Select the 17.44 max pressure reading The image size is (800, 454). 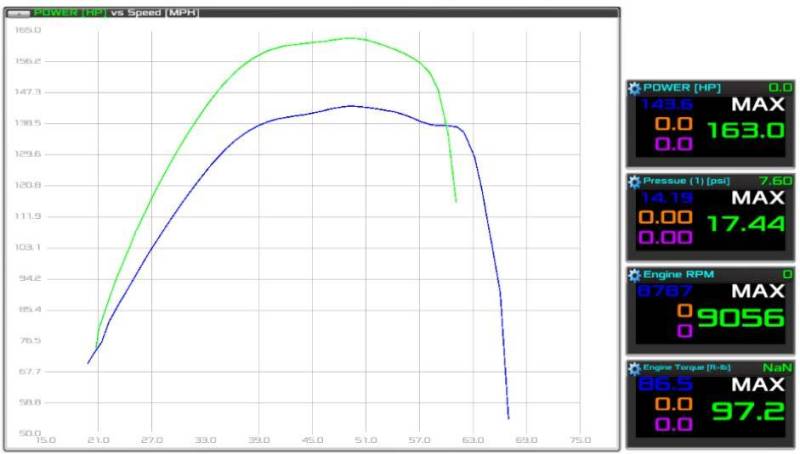point(745,223)
